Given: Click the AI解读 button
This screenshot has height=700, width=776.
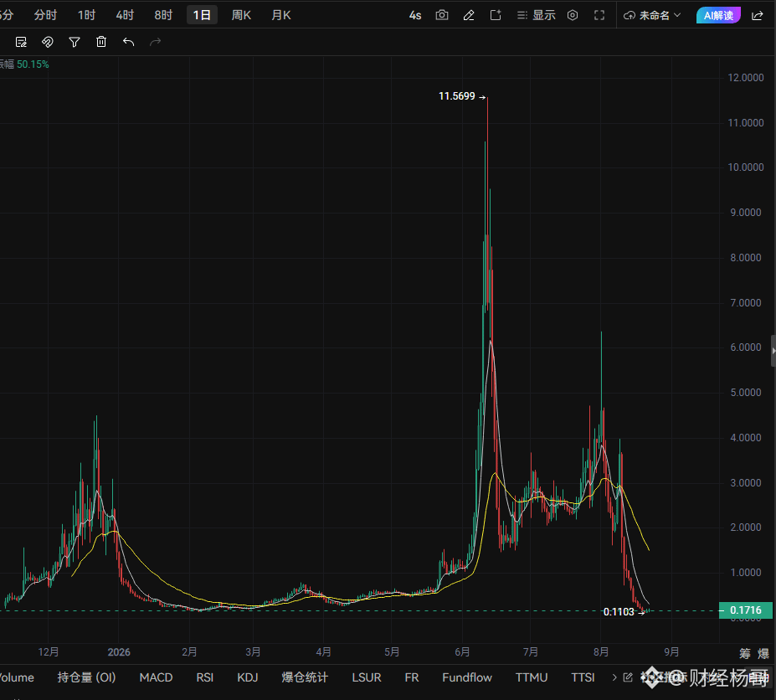Looking at the screenshot, I should click(718, 15).
